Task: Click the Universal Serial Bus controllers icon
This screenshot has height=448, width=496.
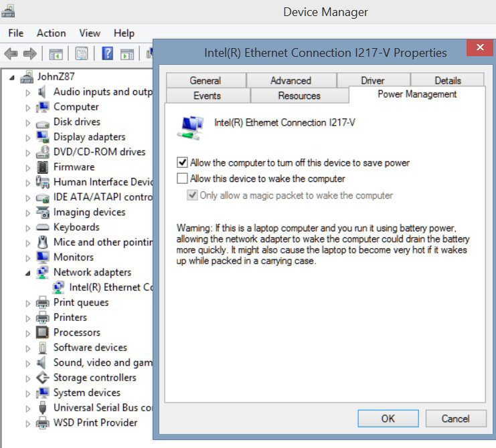Action: [43, 408]
